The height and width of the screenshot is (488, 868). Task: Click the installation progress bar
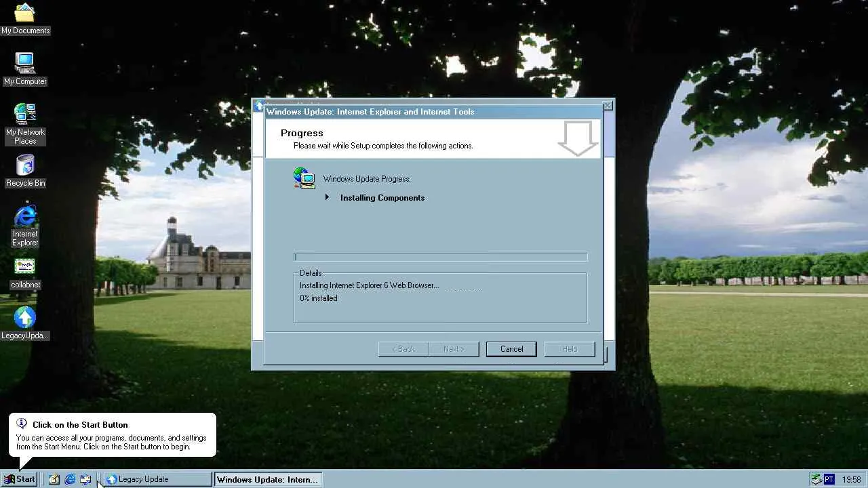[441, 257]
